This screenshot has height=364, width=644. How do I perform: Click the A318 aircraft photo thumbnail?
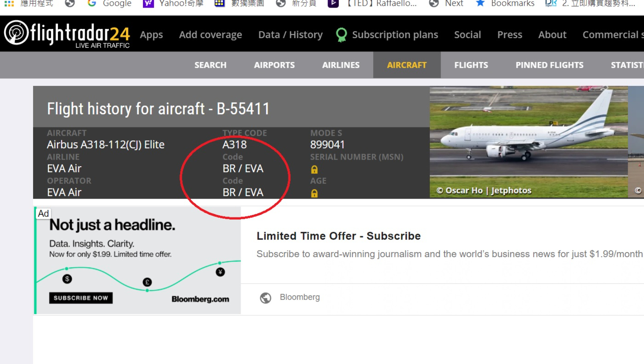click(x=528, y=142)
